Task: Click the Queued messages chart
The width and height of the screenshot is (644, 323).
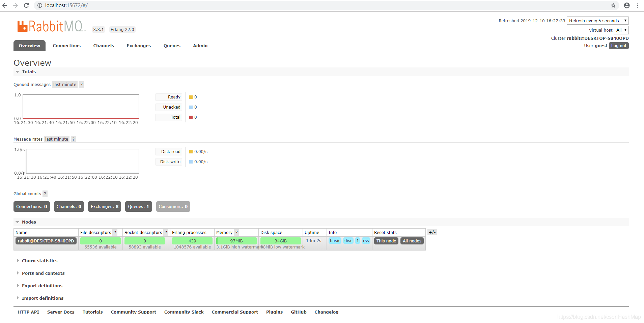Action: tap(81, 107)
